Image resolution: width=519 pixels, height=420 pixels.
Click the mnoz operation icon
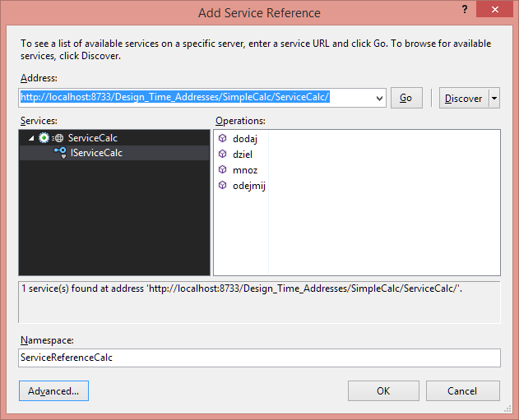point(222,169)
